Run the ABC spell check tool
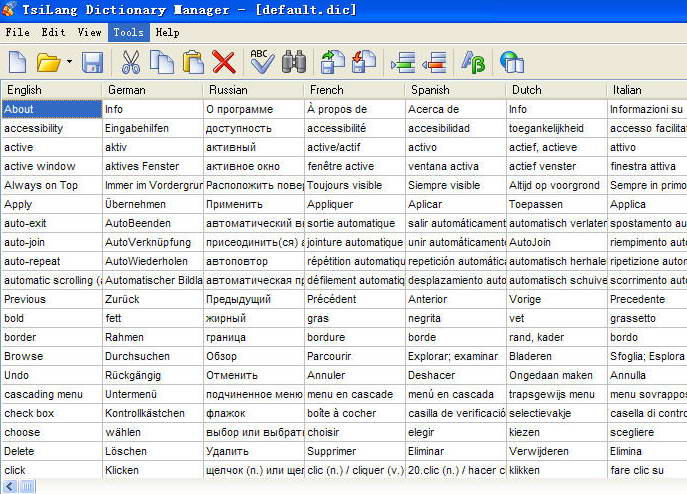The height and width of the screenshot is (494, 687). pos(262,62)
